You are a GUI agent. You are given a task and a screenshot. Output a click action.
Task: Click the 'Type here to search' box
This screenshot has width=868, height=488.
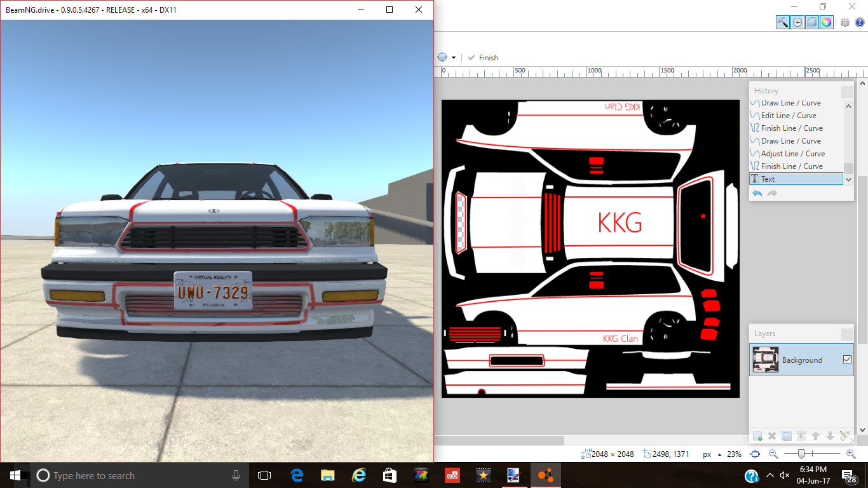(x=140, y=475)
